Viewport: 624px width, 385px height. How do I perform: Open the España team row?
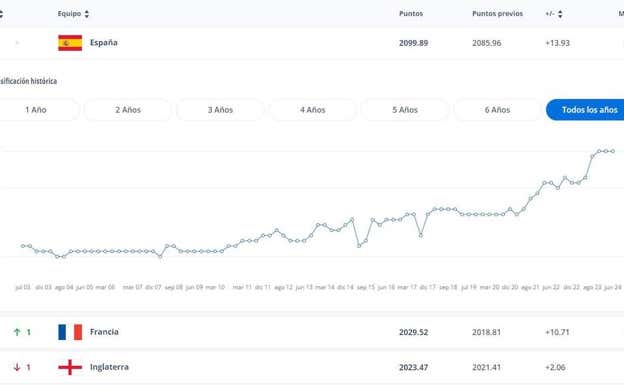pyautogui.click(x=312, y=43)
